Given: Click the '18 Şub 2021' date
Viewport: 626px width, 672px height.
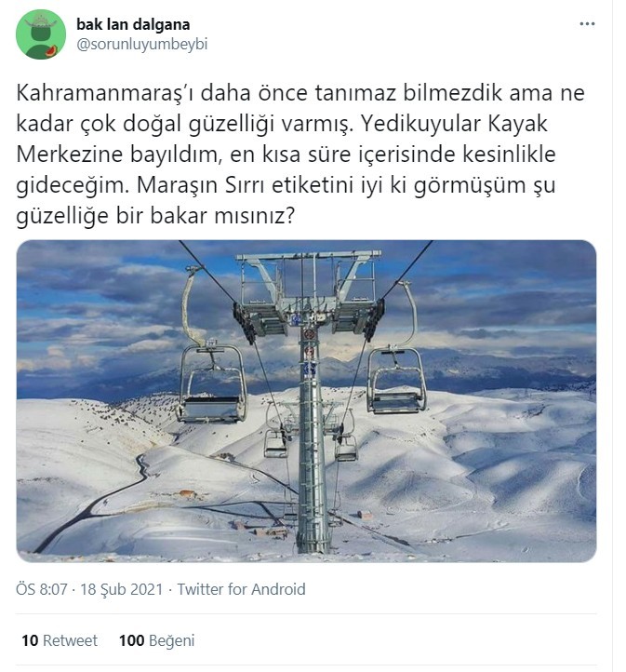Looking at the screenshot, I should coord(122,589).
